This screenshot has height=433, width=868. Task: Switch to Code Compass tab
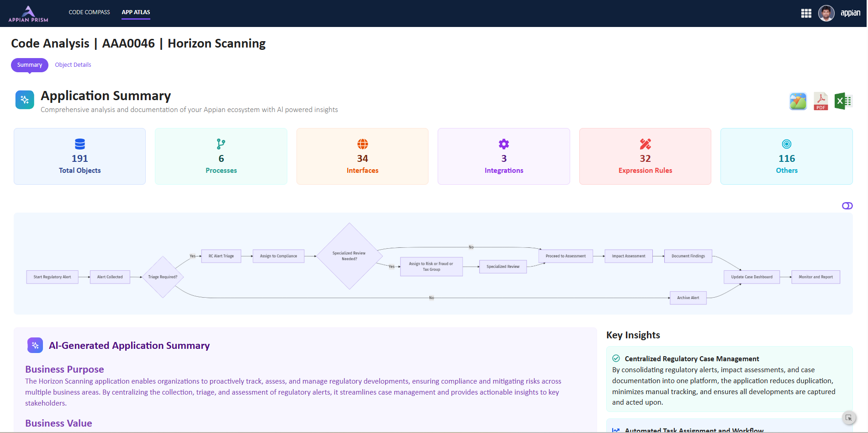(x=89, y=12)
